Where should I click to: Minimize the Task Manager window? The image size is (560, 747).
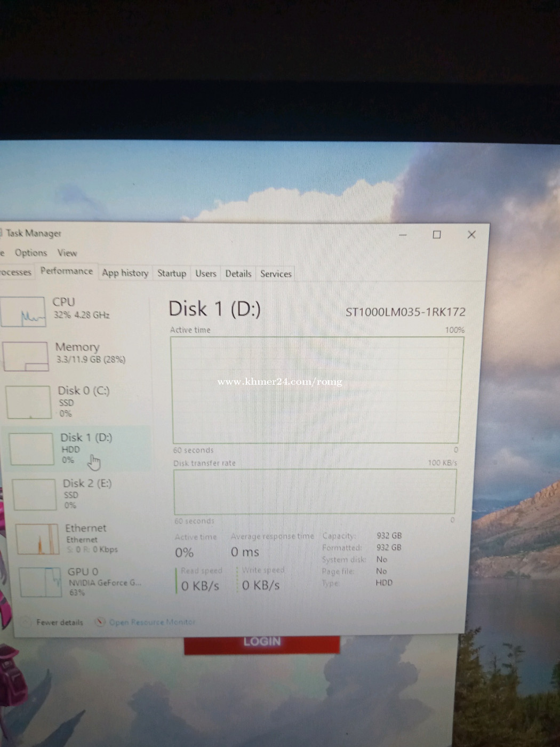point(403,235)
